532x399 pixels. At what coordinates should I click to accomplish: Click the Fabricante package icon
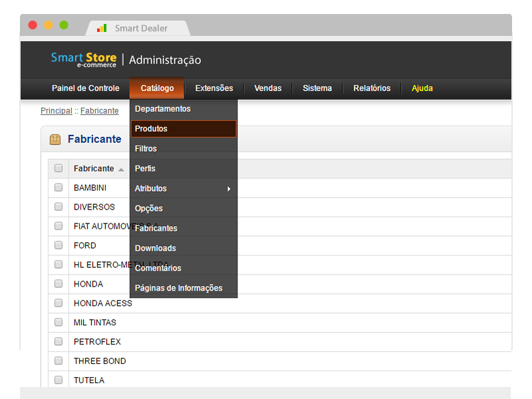tap(55, 140)
